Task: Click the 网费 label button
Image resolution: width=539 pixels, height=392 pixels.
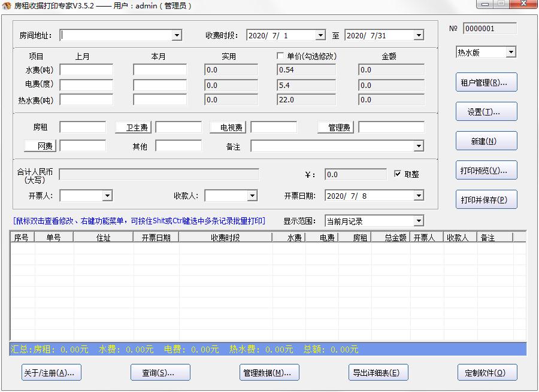Action: [40, 146]
